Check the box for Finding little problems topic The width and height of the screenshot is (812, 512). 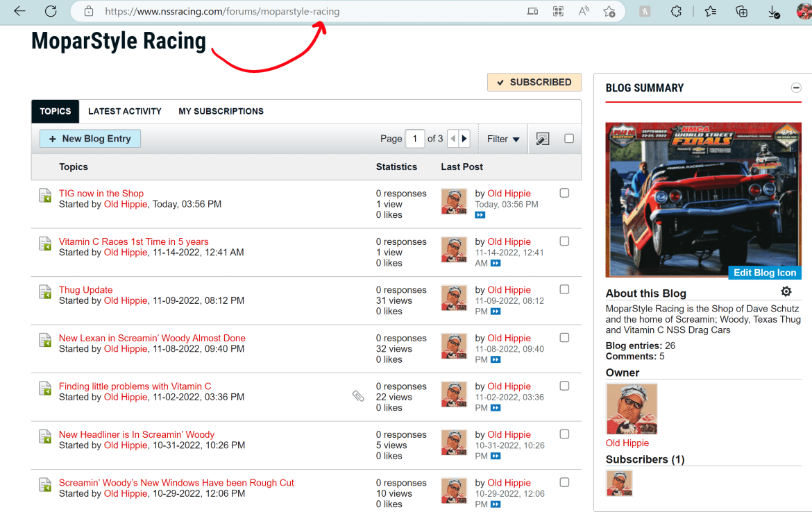click(x=564, y=386)
